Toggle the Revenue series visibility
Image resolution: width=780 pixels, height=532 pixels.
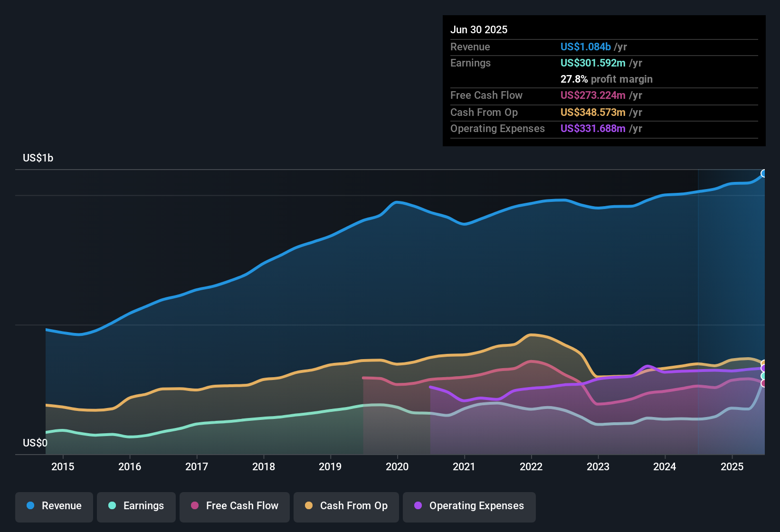tap(54, 506)
